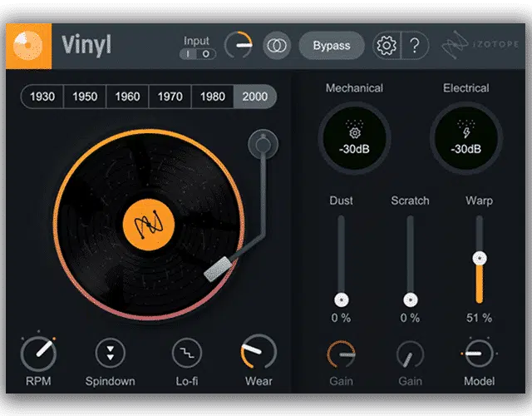This screenshot has width=532, height=416.
Task: Click the orange Vinyl record logo icon
Action: (x=28, y=46)
